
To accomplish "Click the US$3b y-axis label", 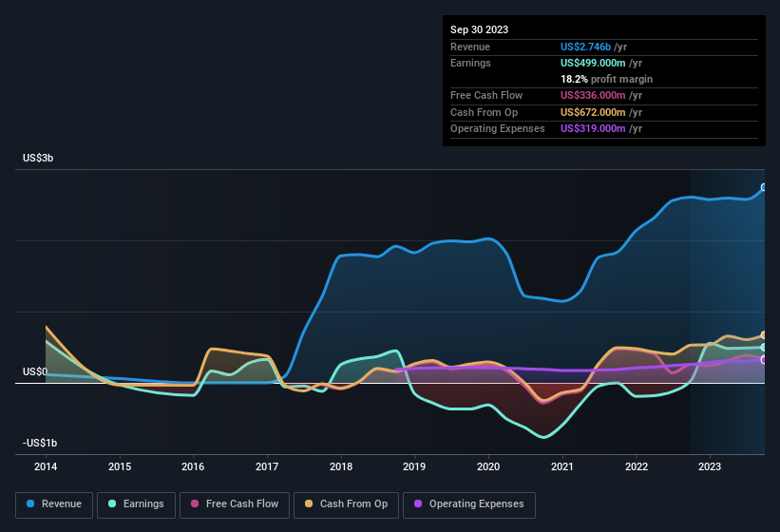I will point(38,158).
